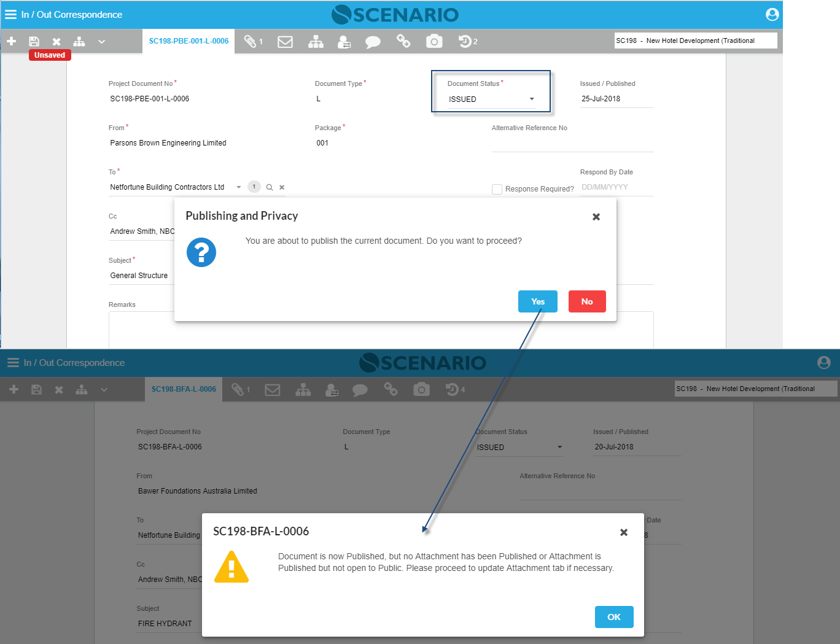Click Yes to publish the document

pos(537,301)
